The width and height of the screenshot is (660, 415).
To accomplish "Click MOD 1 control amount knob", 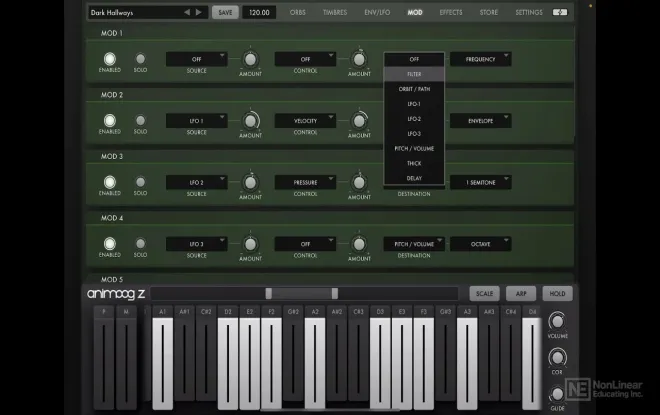I will 359,59.
